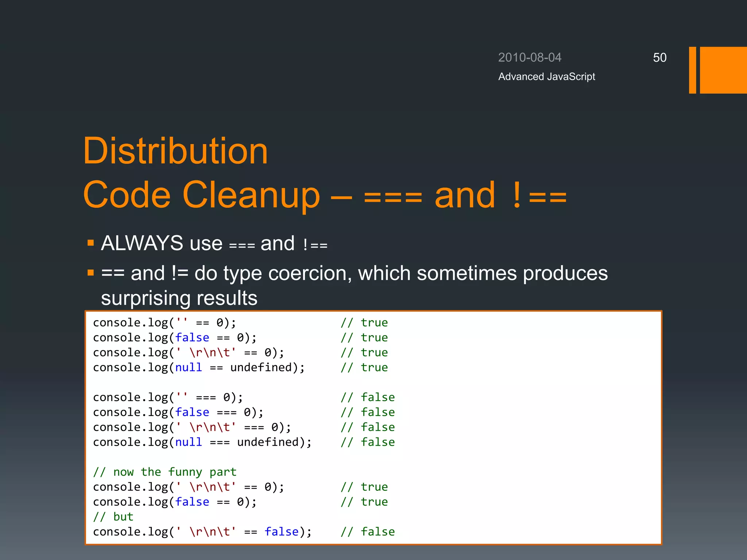Screen dimensions: 747x560
Task: Click the orange bullet before ALWAYS use
Action: pos(91,243)
